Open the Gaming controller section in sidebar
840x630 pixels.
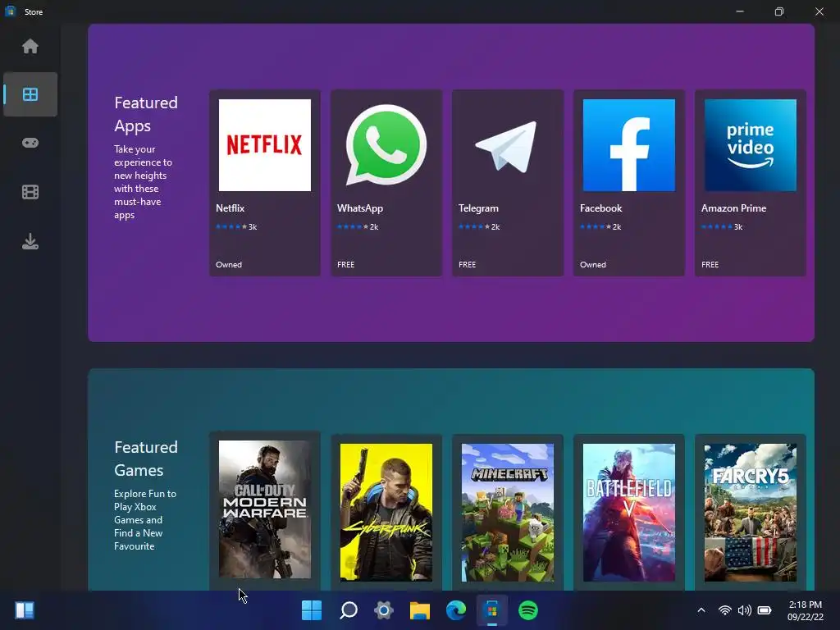30,143
